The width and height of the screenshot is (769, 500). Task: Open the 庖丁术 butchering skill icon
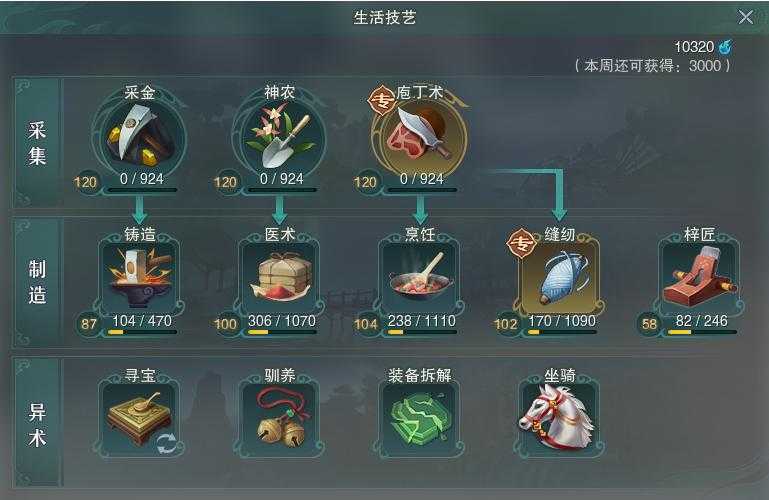[x=419, y=140]
